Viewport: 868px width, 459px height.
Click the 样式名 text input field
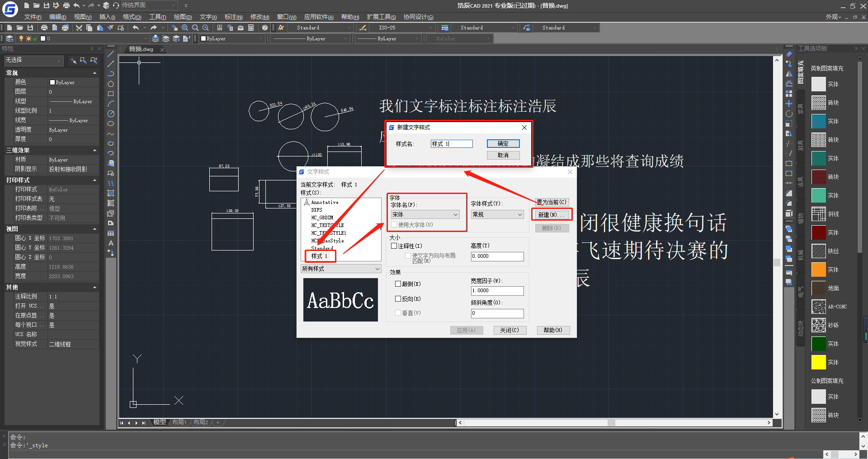click(452, 144)
